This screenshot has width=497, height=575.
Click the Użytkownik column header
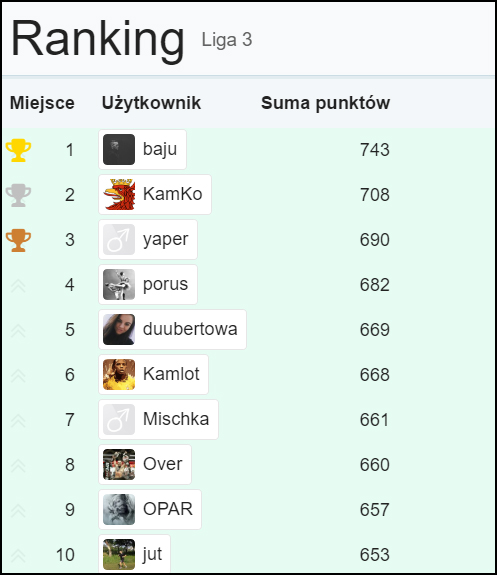tap(151, 103)
